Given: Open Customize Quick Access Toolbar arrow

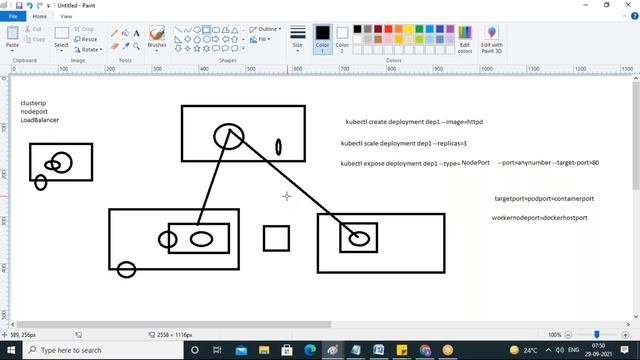Looking at the screenshot, I should 49,6.
